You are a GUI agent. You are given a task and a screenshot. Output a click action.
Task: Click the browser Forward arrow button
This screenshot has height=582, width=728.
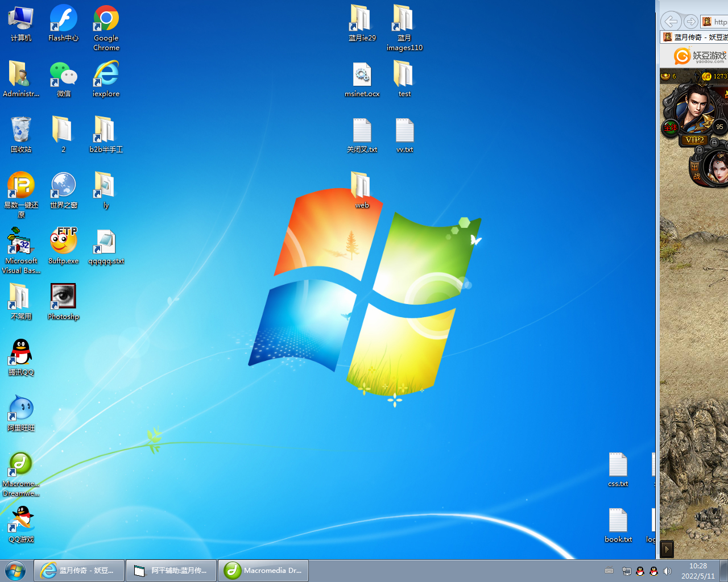point(690,22)
